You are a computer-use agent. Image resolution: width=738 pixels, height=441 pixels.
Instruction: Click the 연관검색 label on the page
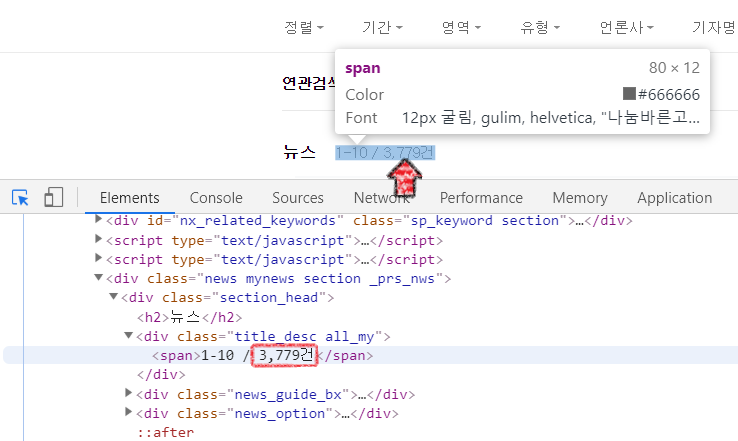[x=308, y=83]
